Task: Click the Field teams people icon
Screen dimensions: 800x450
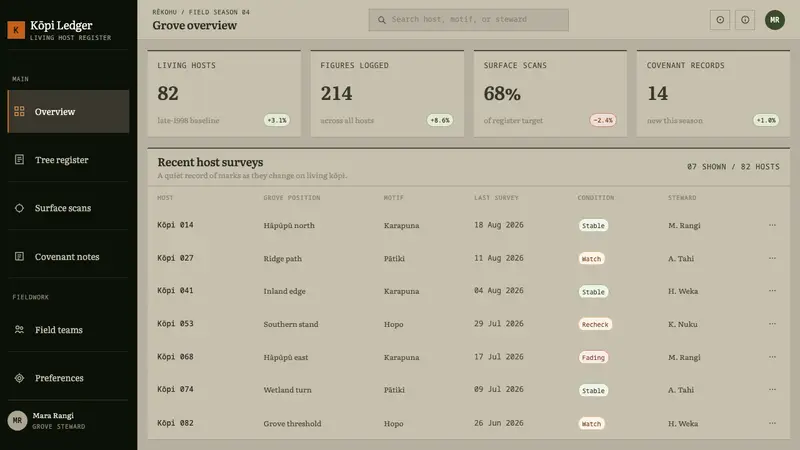Action: [19, 330]
